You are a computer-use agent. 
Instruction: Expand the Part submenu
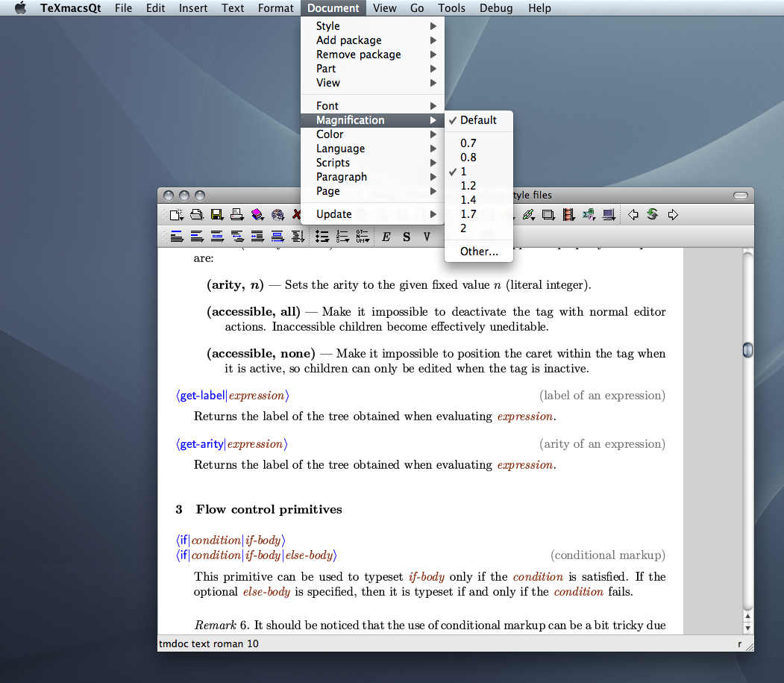[x=372, y=69]
